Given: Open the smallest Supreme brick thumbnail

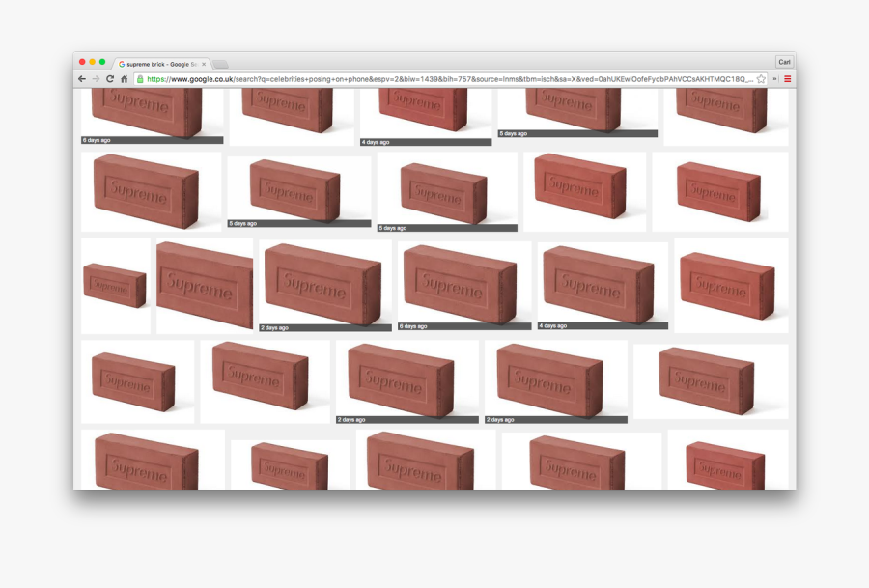Looking at the screenshot, I should click(x=115, y=286).
